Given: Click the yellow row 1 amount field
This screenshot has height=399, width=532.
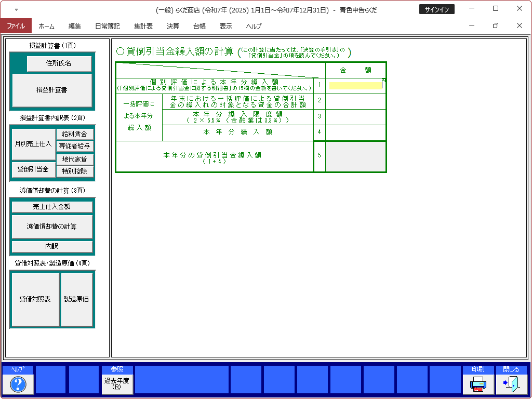Looking at the screenshot, I should click(x=355, y=86).
